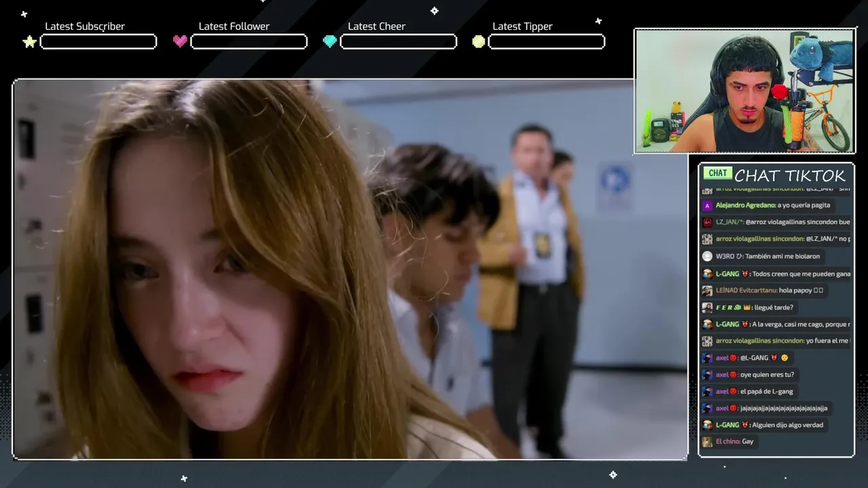Viewport: 868px width, 488px height.
Task: Click Alejandro Agredano's purple 'A' avatar
Action: pyautogui.click(x=707, y=205)
